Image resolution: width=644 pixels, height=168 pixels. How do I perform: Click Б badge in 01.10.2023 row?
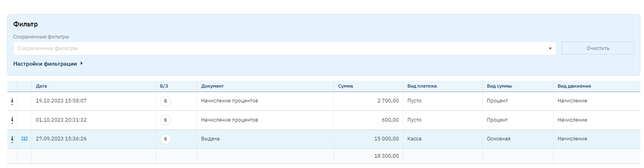[x=165, y=120]
